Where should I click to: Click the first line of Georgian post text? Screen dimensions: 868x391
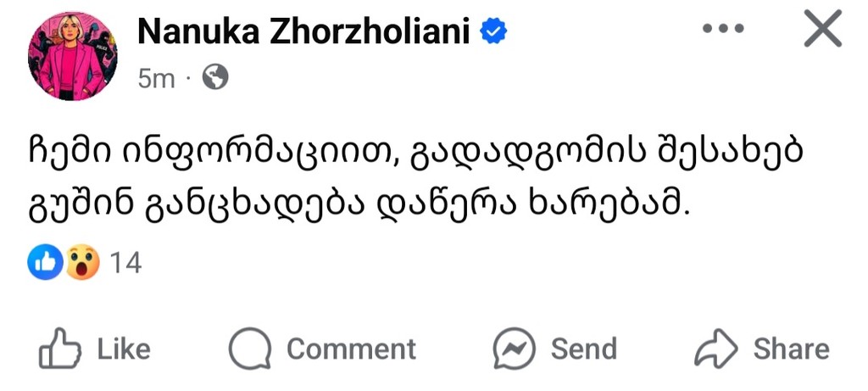pyautogui.click(x=413, y=155)
